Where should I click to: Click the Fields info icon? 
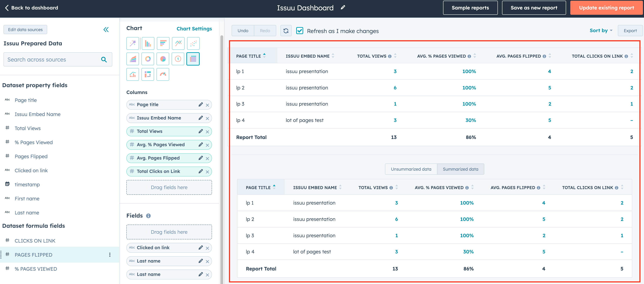coord(148,216)
